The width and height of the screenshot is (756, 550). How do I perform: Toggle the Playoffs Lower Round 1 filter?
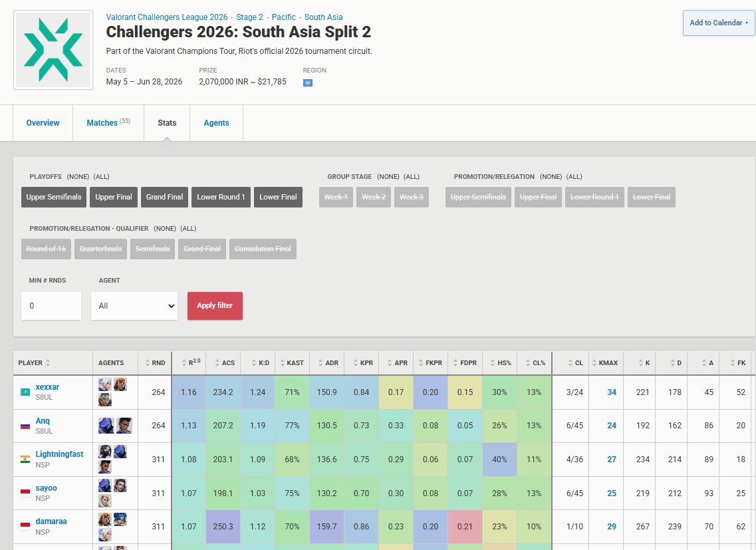pyautogui.click(x=221, y=197)
